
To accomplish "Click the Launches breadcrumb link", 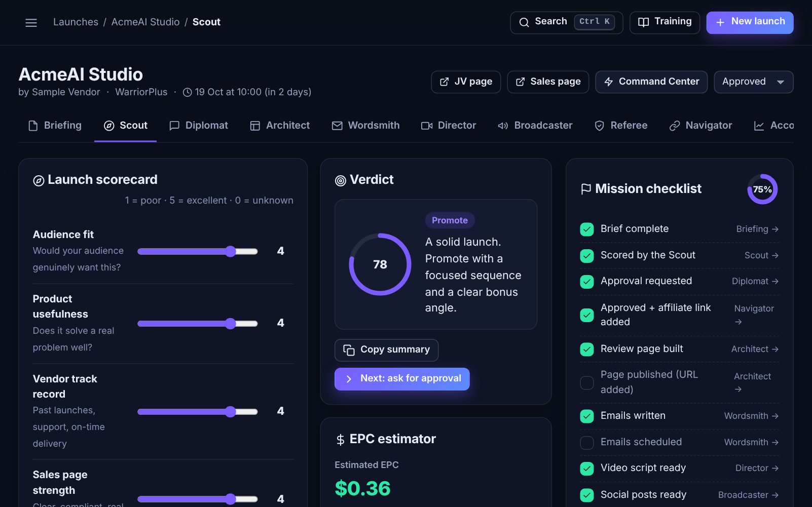I will 76,22.
